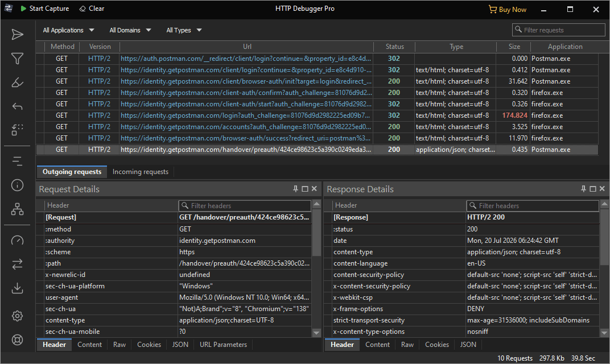Click the Start Capture button
610x364 pixels.
point(45,9)
